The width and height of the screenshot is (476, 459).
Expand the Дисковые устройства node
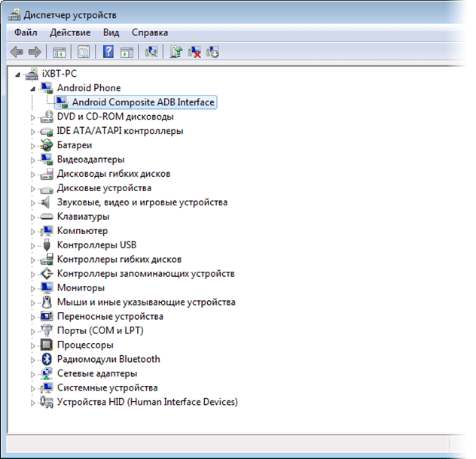coord(33,189)
